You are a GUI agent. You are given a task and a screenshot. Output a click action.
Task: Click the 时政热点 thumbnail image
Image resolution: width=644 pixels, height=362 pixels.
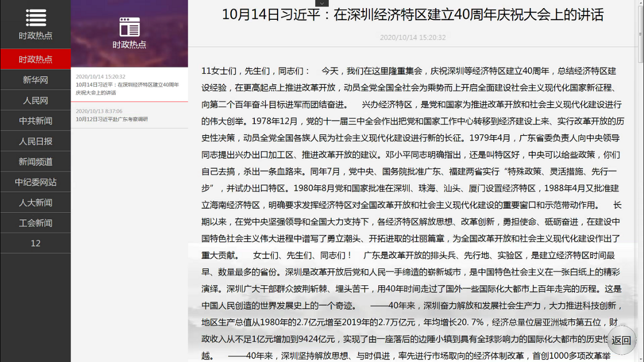click(129, 33)
